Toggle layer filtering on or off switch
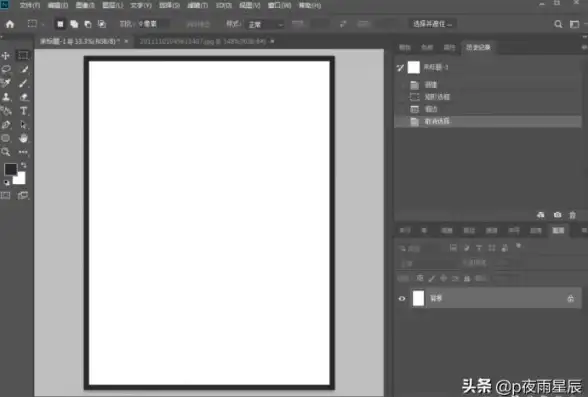 click(x=518, y=246)
